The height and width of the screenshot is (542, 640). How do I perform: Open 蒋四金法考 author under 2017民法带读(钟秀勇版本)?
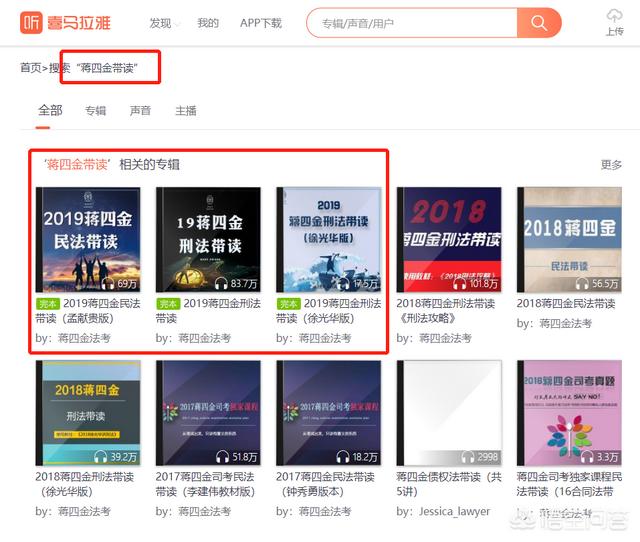[x=325, y=511]
